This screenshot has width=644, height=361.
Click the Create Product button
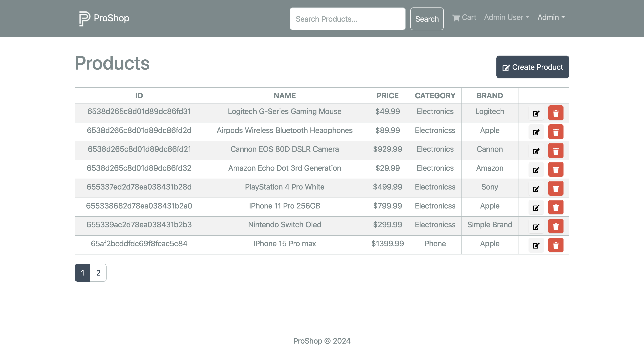[532, 67]
